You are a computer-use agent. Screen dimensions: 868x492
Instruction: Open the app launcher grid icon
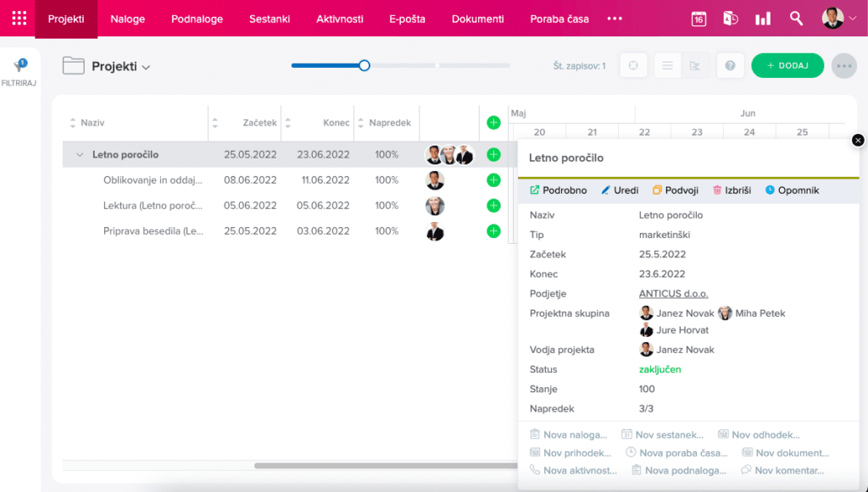tap(19, 19)
